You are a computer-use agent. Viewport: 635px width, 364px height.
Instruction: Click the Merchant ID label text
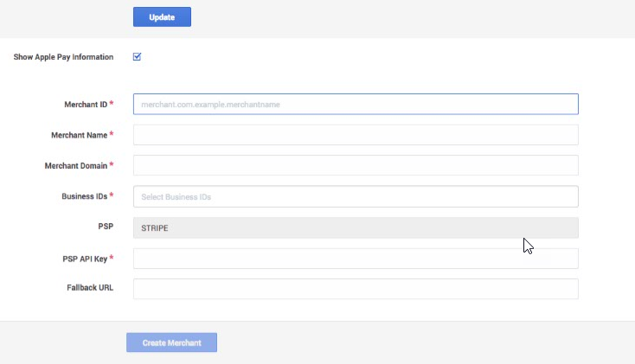pyautogui.click(x=86, y=105)
